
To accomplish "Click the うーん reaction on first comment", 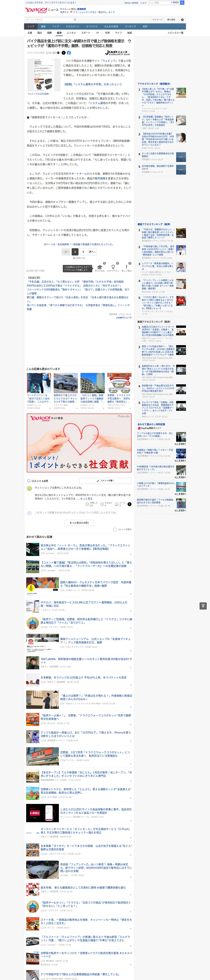I will click(120, 504).
